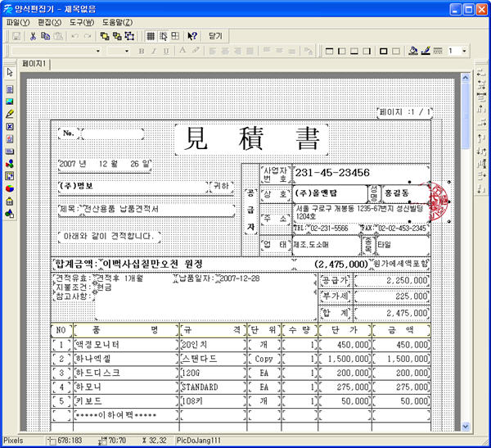Viewport: 491px width, 448px height.
Task: Click the 見積書 title text box
Action: [x=251, y=139]
